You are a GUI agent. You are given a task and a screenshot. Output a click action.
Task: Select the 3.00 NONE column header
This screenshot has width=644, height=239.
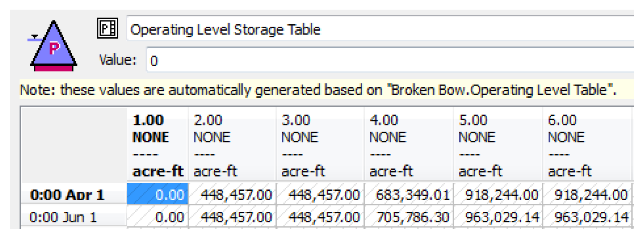pyautogui.click(x=320, y=145)
